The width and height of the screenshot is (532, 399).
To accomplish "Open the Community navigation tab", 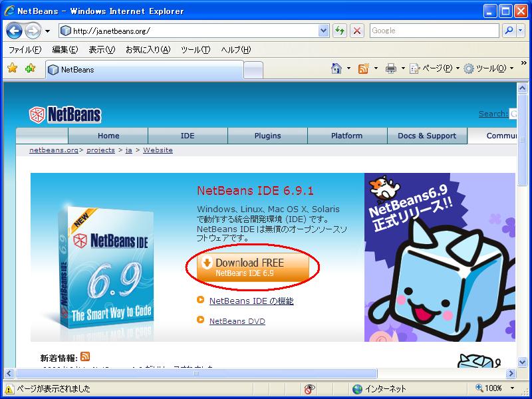I will [493, 136].
